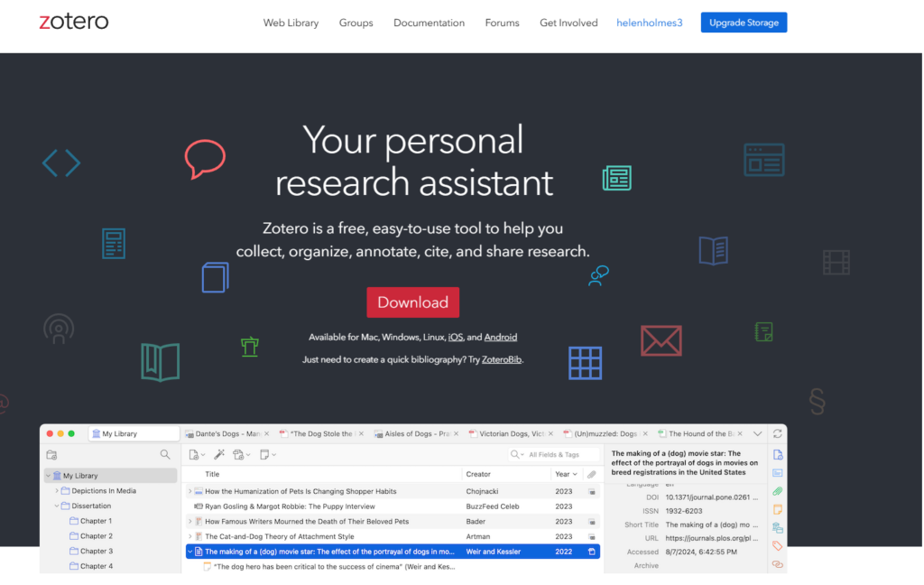Expand the Cat-and-Dog Theory item row

click(189, 536)
